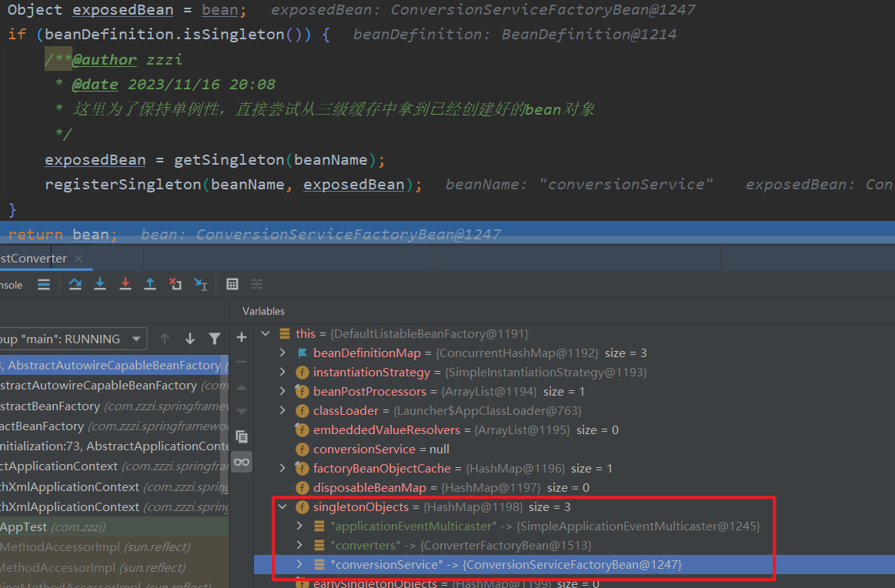This screenshot has width=895, height=588.
Task: Click the Run to Cursor icon
Action: point(200,284)
